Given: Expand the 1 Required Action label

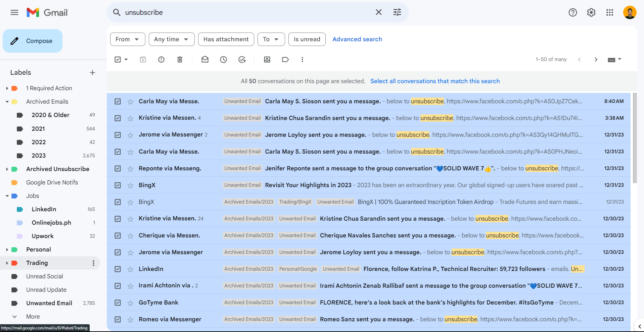Looking at the screenshot, I should (x=7, y=88).
